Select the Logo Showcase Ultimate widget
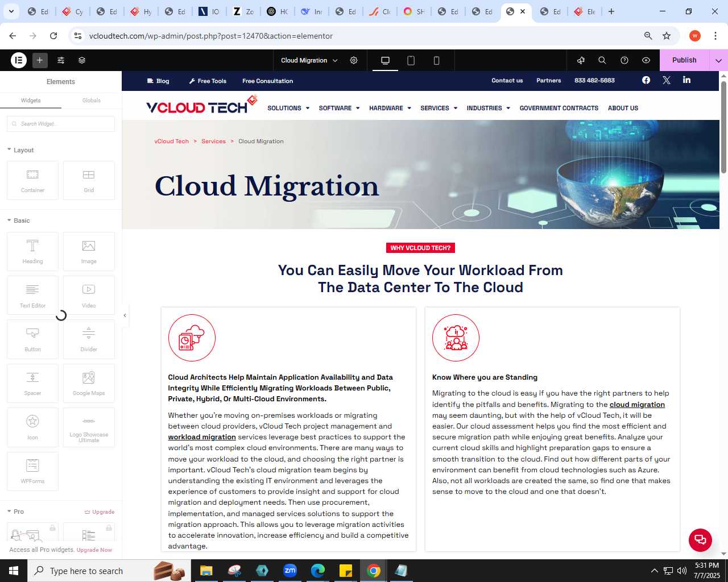728x582 pixels. click(x=89, y=427)
